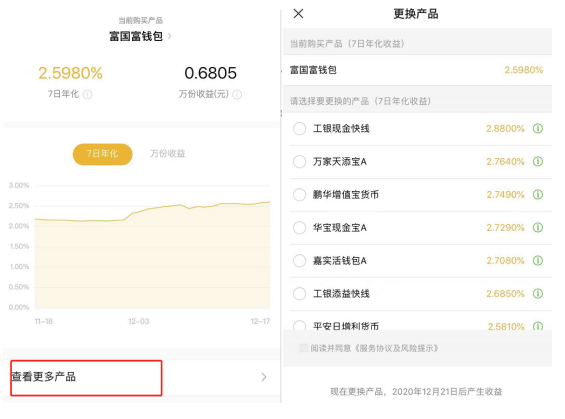Tap info icon for 万家天添宝A
Viewport: 565px width, 419px height.
point(538,161)
